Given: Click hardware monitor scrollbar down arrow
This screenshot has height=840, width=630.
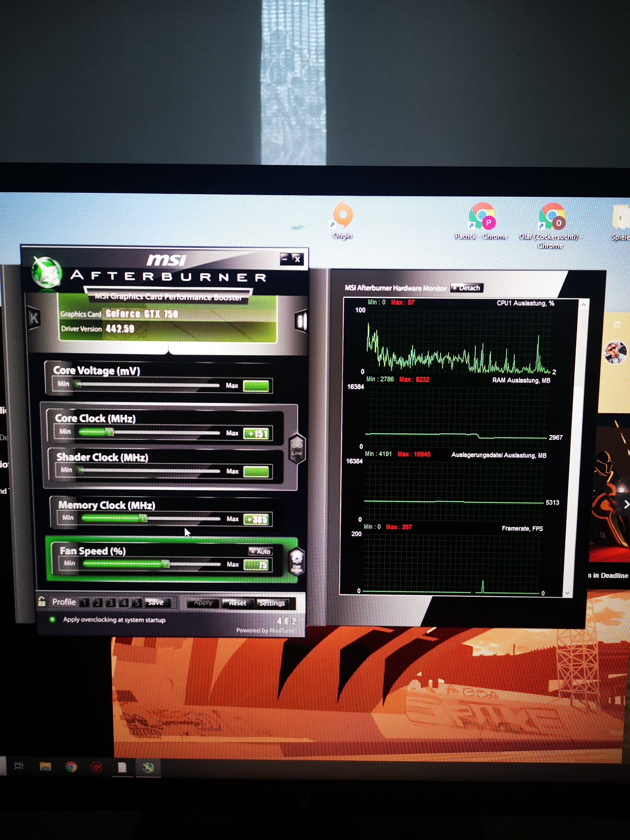Looking at the screenshot, I should 567,593.
